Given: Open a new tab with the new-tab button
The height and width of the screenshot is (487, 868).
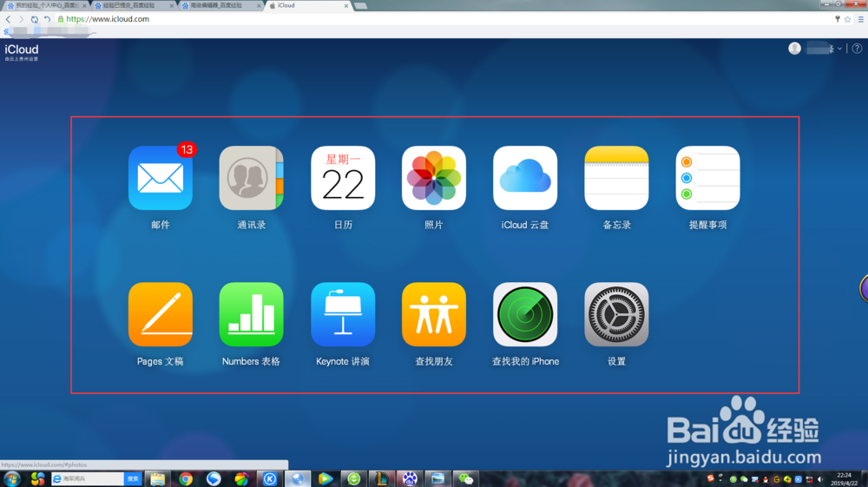Looking at the screenshot, I should 361,5.
